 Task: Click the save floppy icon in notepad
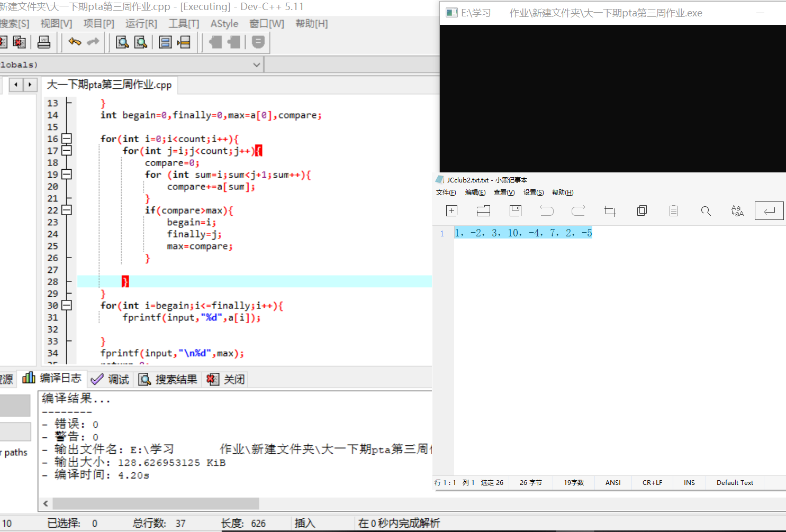pyautogui.click(x=516, y=211)
